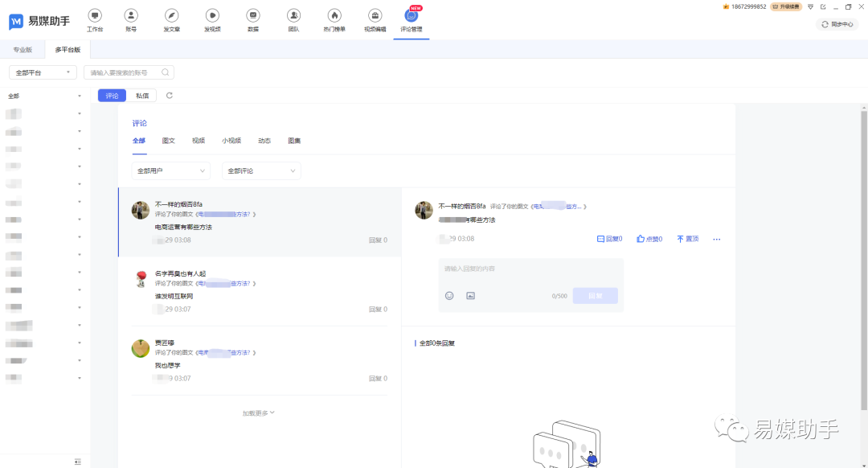Select the 全部 comment type tab

[x=138, y=141]
